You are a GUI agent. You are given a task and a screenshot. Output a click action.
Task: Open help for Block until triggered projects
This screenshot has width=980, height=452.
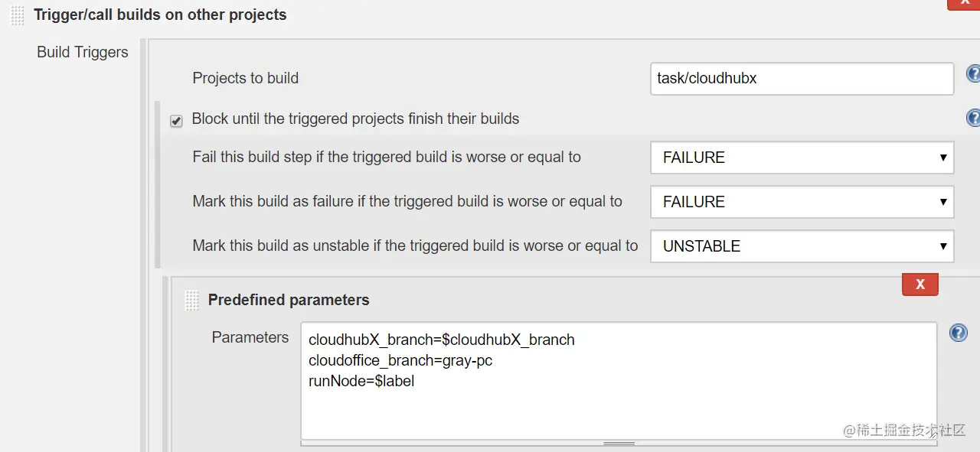tap(974, 118)
